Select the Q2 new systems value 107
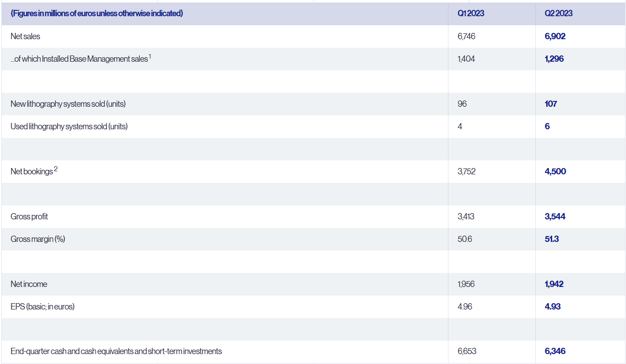Viewport: 626px width, 364px height. click(x=551, y=104)
